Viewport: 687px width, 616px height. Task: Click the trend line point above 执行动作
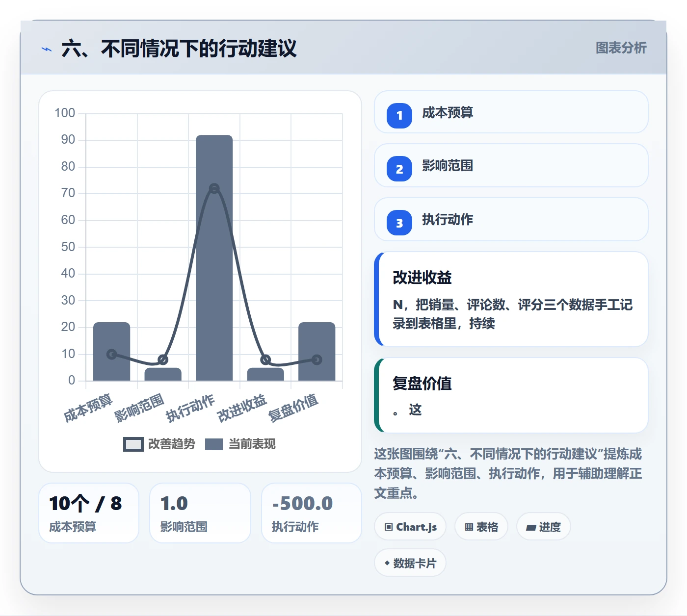point(214,188)
